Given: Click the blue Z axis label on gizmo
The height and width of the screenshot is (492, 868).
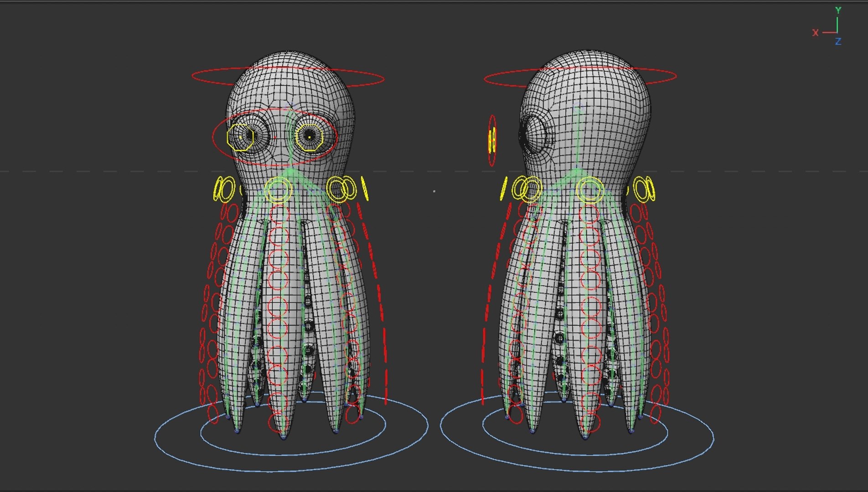Looking at the screenshot, I should click(x=838, y=41).
